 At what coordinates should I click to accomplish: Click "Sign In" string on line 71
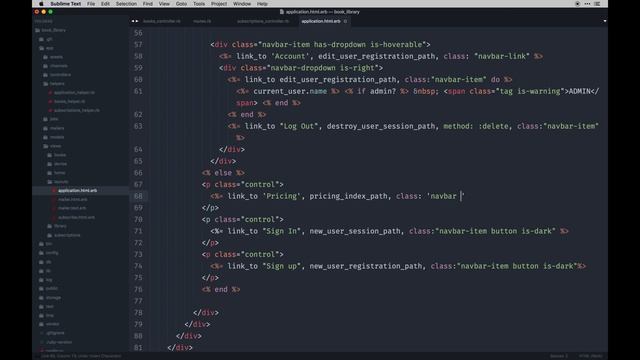281,231
